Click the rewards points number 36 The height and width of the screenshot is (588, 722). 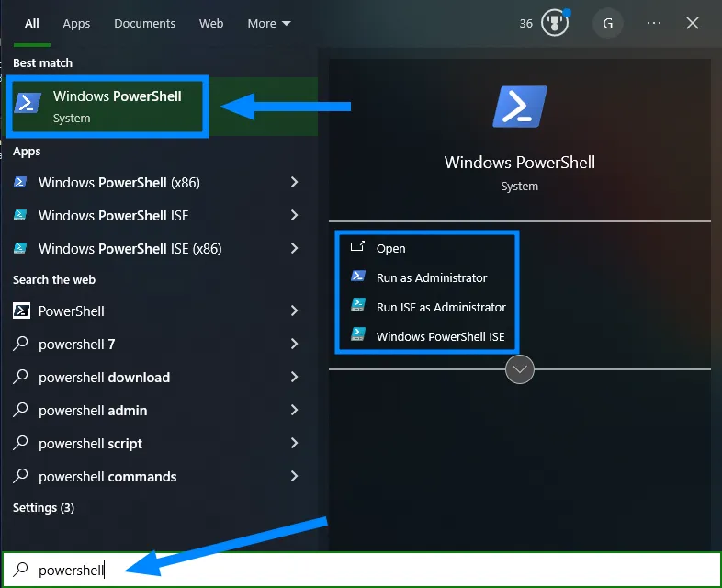click(x=525, y=24)
